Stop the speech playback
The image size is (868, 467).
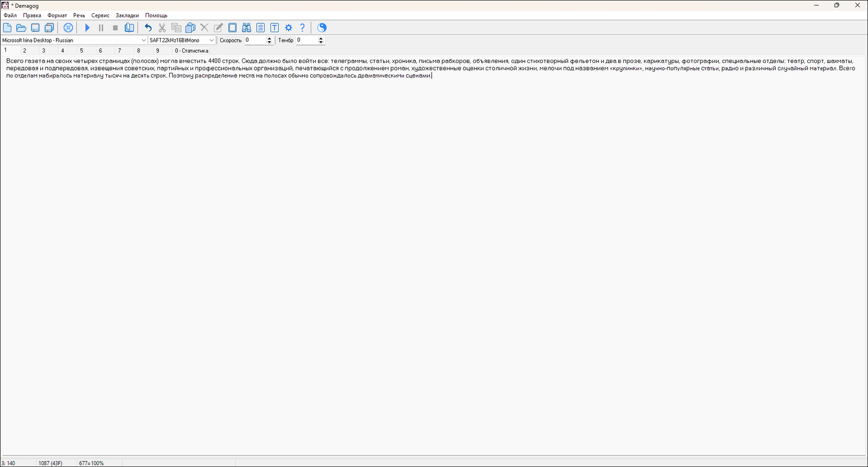tap(115, 28)
